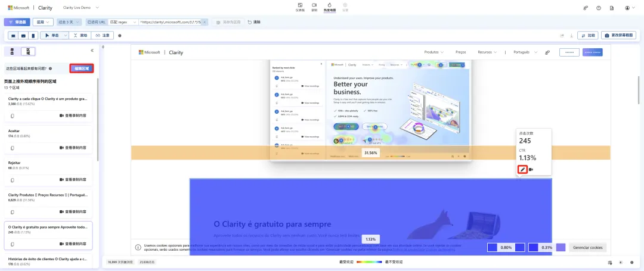Screen dimensions: 644x271
Task: Click the info dot beside the 注意 button
Action: pos(119,36)
